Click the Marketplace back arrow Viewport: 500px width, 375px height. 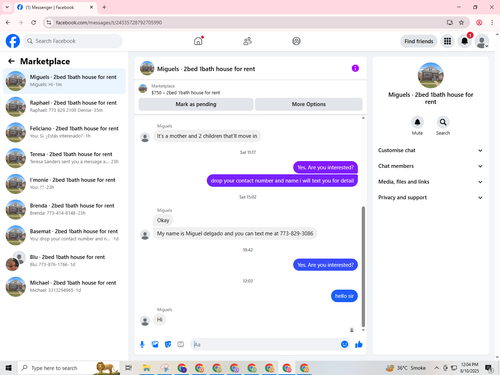[x=11, y=61]
